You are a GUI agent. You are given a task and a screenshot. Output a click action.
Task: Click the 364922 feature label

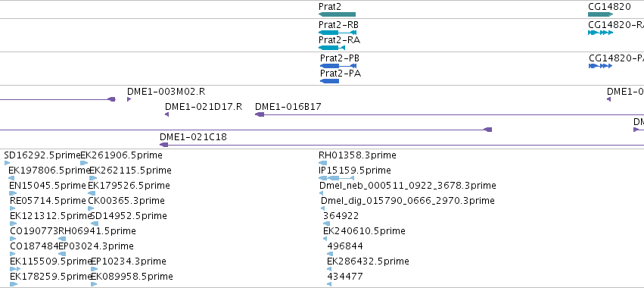341,216
